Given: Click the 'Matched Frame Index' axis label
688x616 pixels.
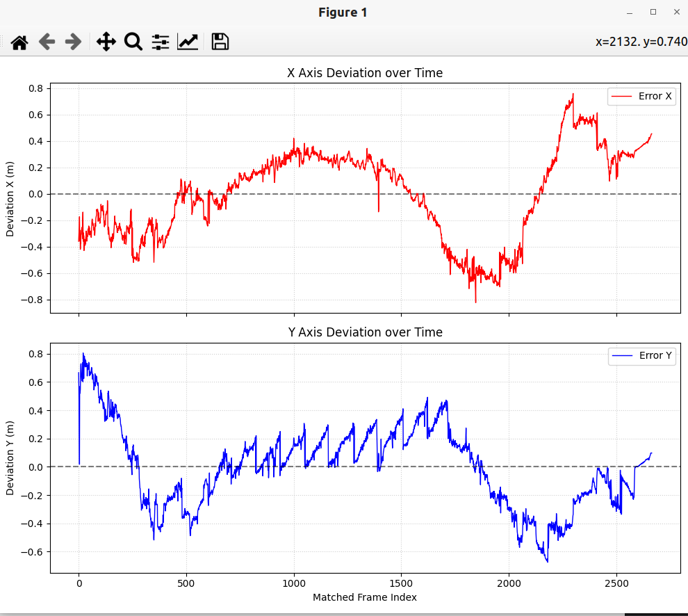Looking at the screenshot, I should [x=365, y=597].
